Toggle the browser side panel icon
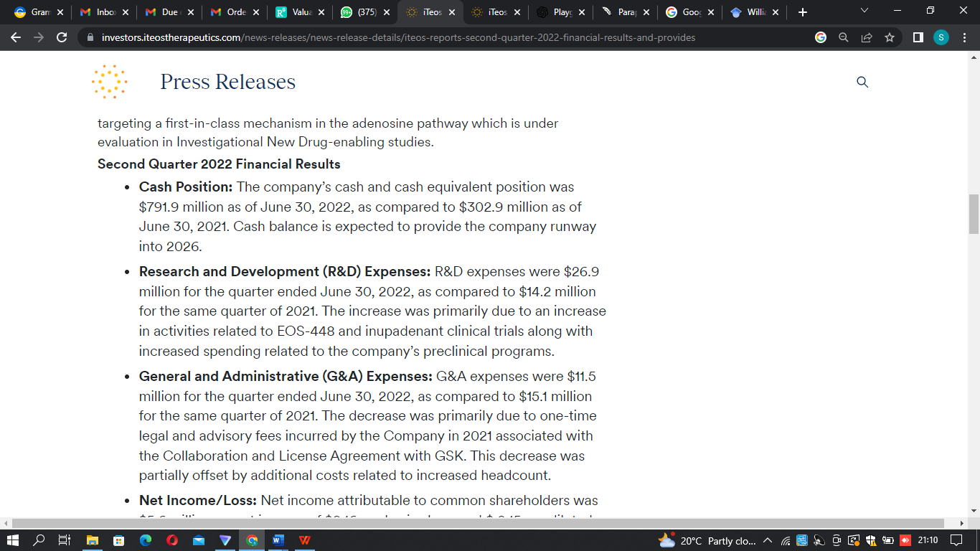The height and width of the screenshot is (551, 980). point(918,37)
